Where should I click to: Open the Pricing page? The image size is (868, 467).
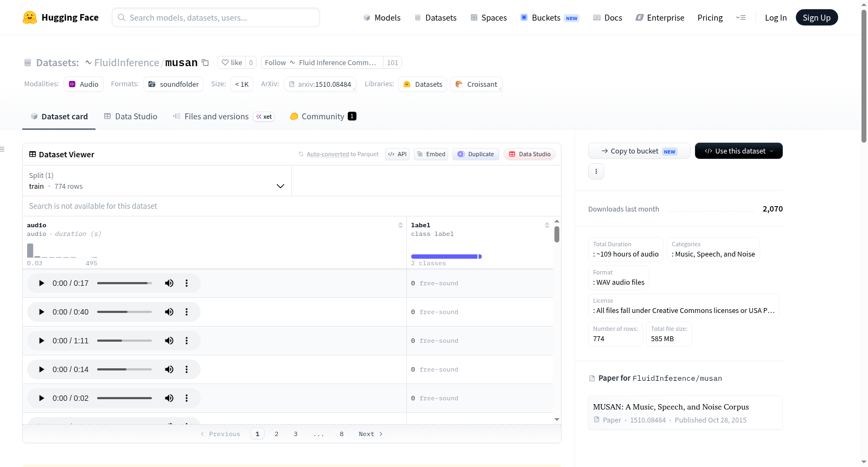pyautogui.click(x=710, y=17)
